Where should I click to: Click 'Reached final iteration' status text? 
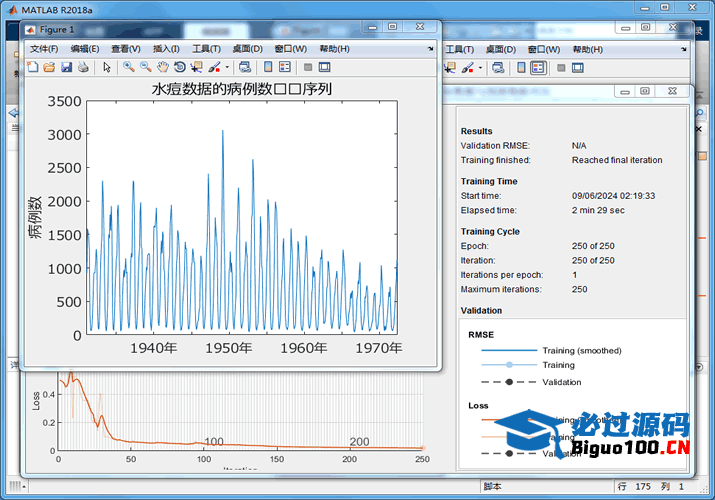click(x=617, y=160)
